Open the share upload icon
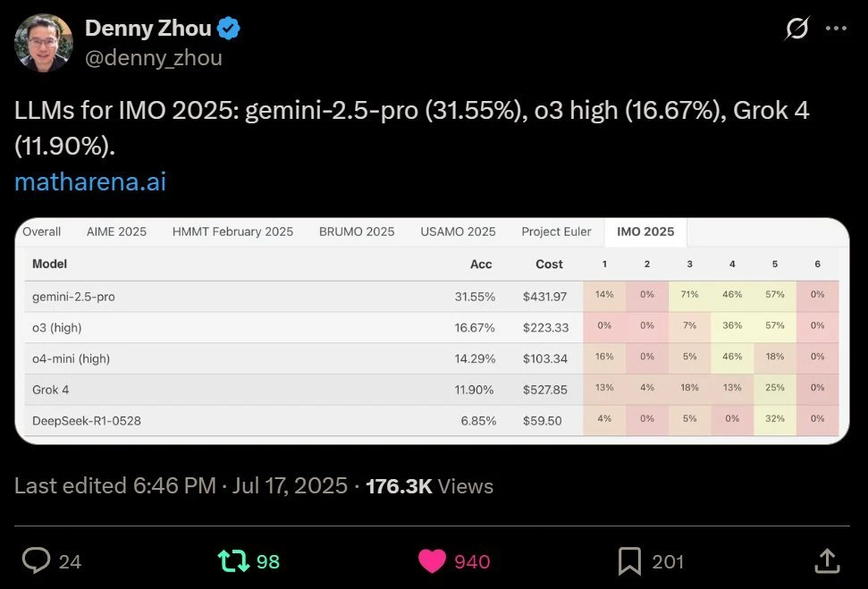The height and width of the screenshot is (589, 868). 827,560
